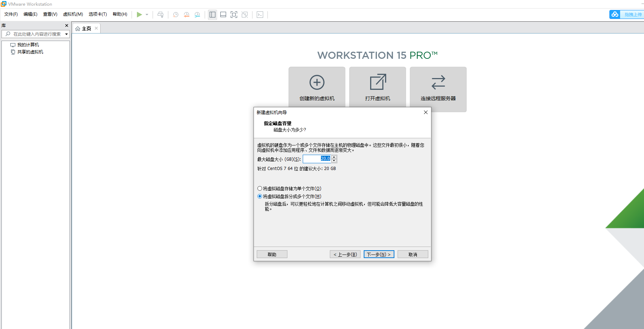The image size is (644, 329).
Task: Select 将虚拟磁盘拆分成多个文件 radio option
Action: tap(260, 196)
